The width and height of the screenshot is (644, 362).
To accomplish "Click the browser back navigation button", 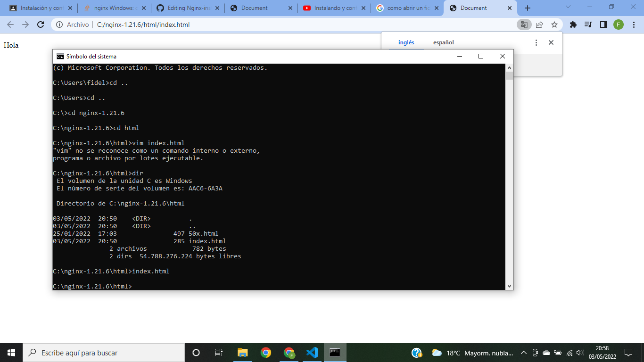I will (x=9, y=25).
